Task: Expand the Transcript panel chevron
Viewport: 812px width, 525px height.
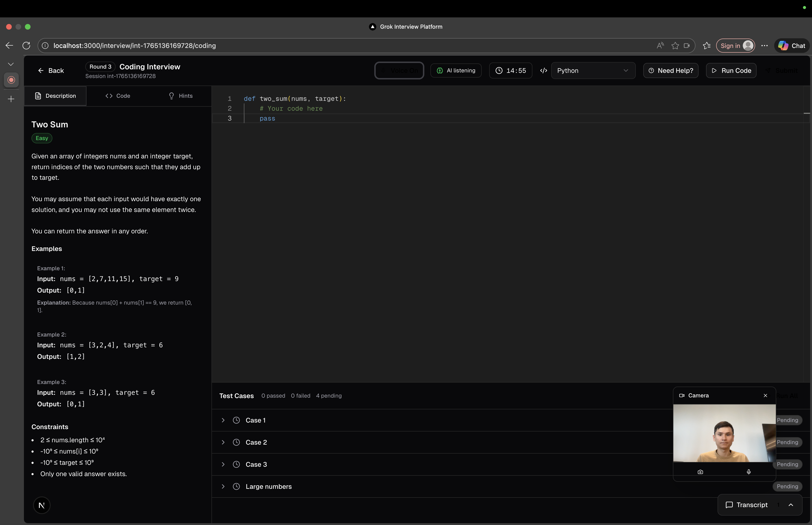Action: coord(791,505)
